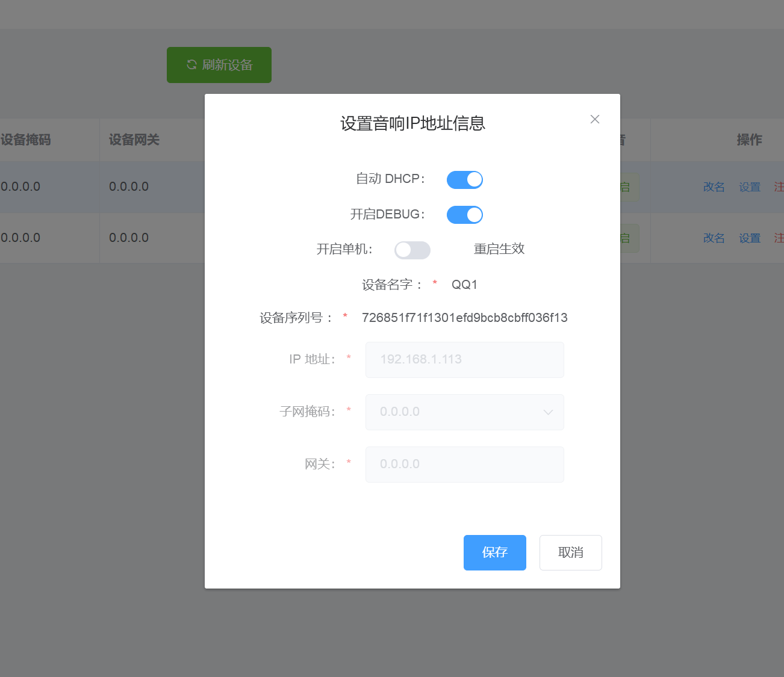Click 改名 link in the second row

pyautogui.click(x=714, y=238)
